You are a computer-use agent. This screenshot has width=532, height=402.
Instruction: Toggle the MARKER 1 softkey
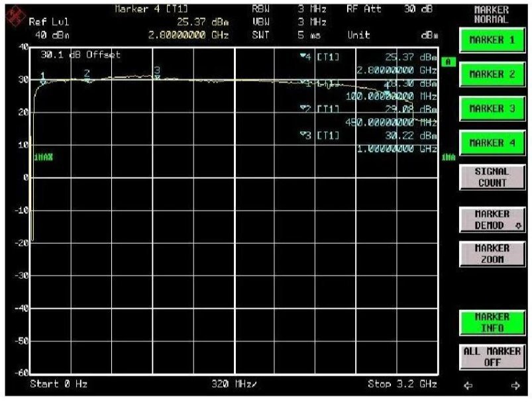(492, 40)
